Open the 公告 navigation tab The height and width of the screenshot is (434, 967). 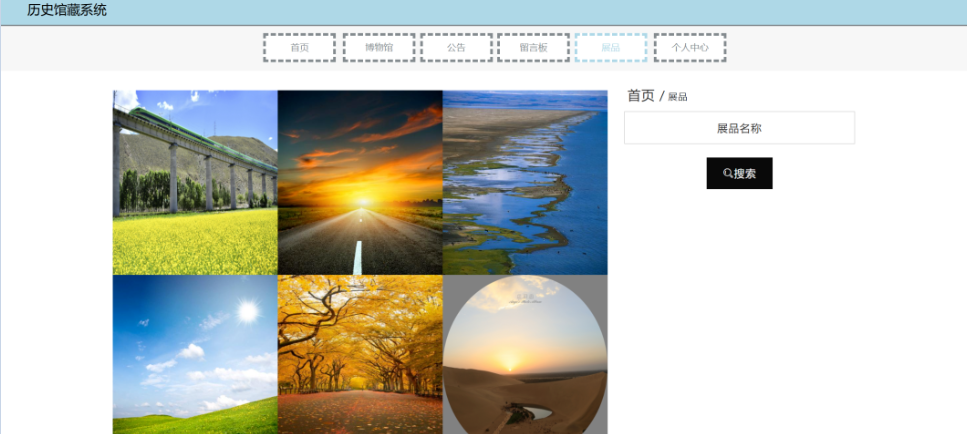[456, 47]
